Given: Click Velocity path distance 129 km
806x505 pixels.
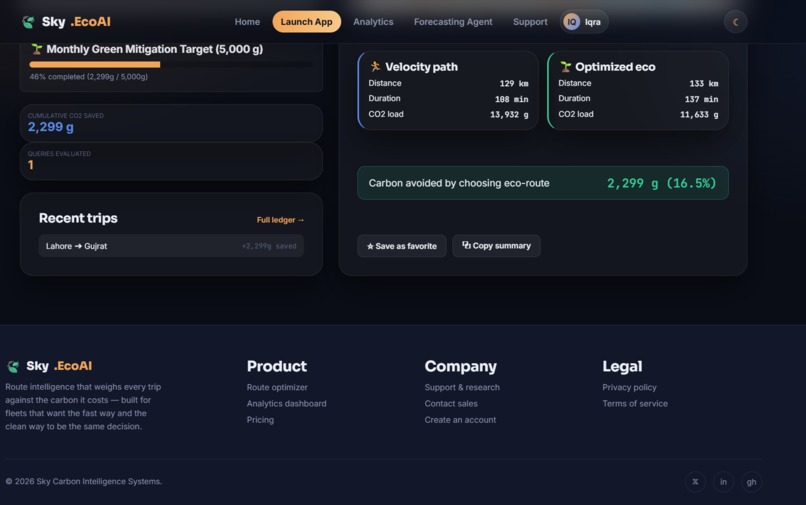Looking at the screenshot, I should (x=514, y=83).
